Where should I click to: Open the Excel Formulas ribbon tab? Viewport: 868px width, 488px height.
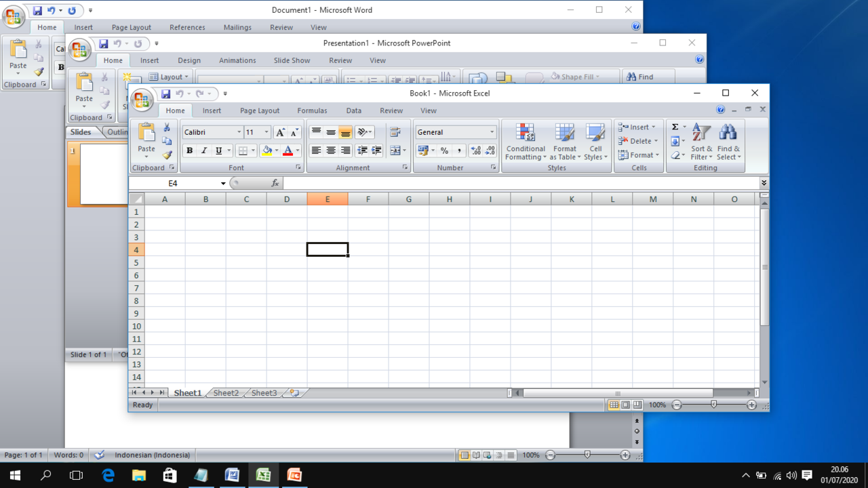(x=312, y=110)
